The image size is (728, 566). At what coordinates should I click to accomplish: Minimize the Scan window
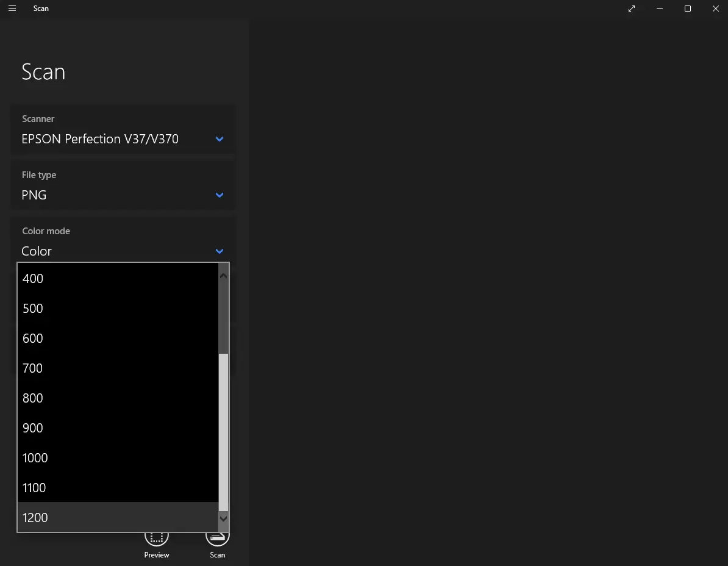point(659,9)
